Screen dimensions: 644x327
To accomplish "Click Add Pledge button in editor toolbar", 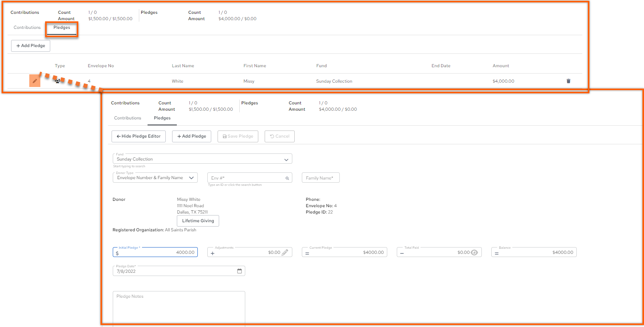I will click(x=191, y=136).
